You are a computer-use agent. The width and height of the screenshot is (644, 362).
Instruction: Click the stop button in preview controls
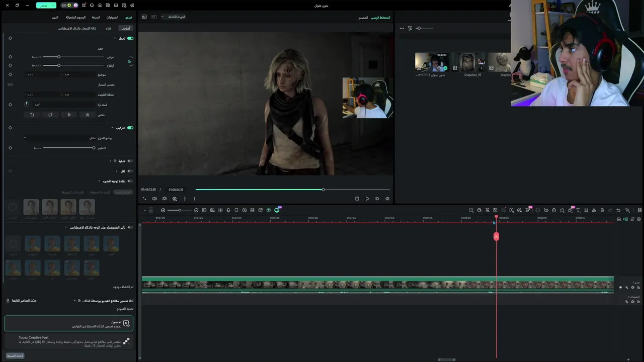point(357,199)
